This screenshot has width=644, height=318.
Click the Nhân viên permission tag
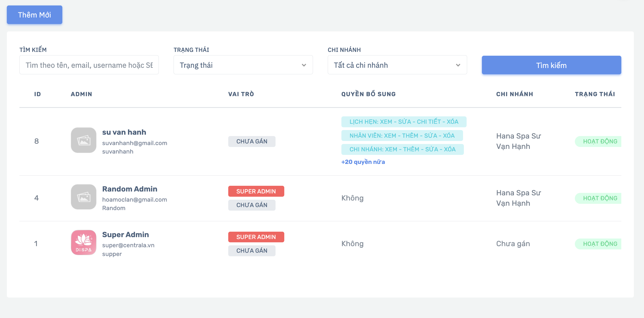[x=402, y=136]
